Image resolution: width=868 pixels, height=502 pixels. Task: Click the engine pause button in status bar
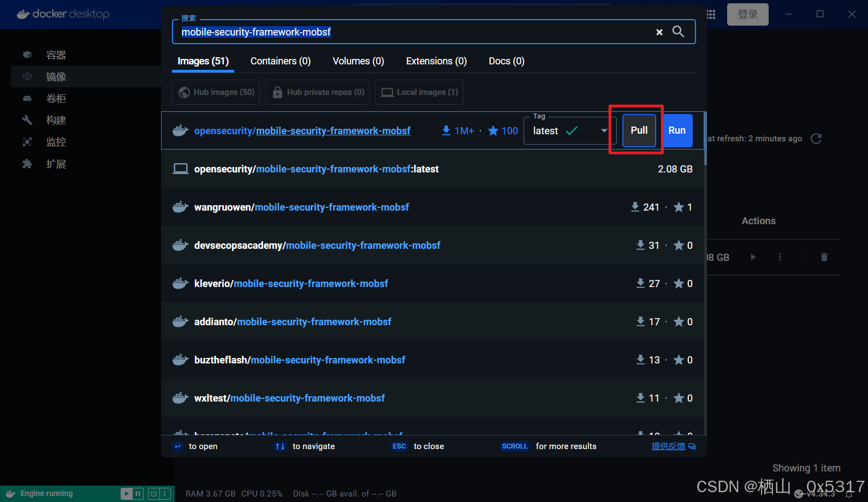point(138,494)
